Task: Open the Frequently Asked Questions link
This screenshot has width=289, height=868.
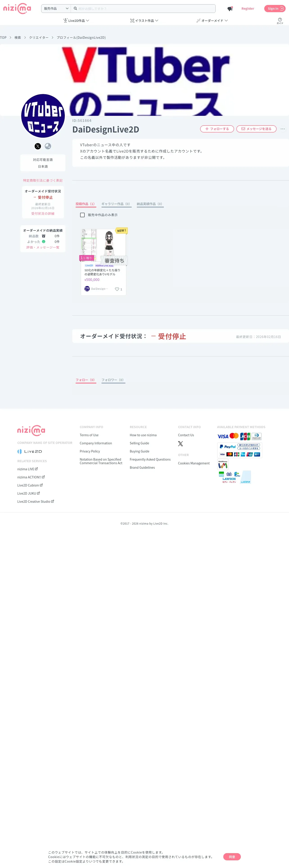Action: coord(150,460)
